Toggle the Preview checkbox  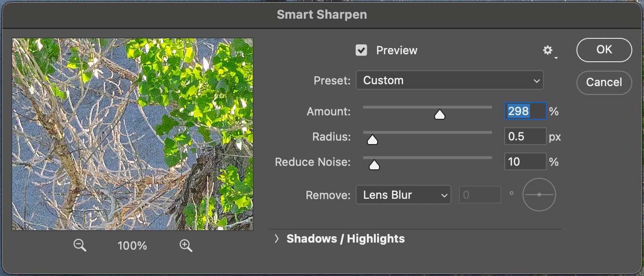[361, 50]
